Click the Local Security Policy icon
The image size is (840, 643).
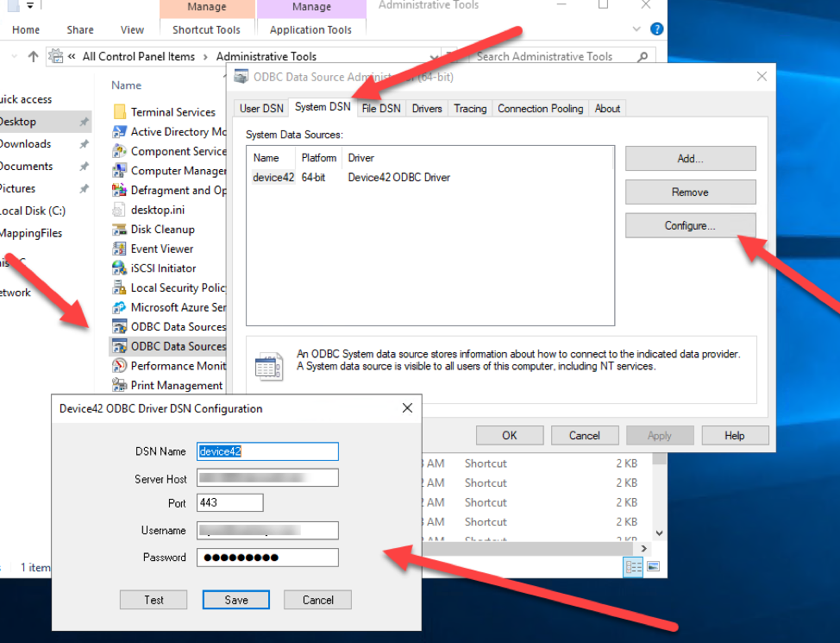120,288
